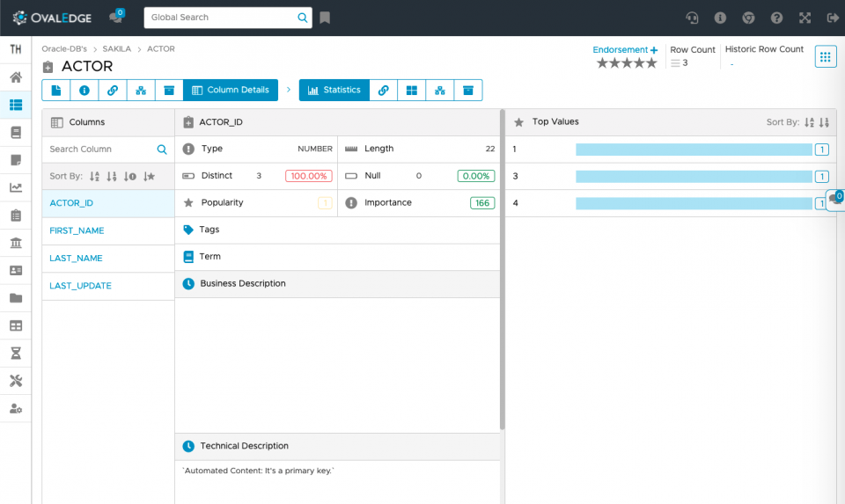Open the data catalog list icon in sidebar
This screenshot has width=845, height=504.
coord(16,105)
